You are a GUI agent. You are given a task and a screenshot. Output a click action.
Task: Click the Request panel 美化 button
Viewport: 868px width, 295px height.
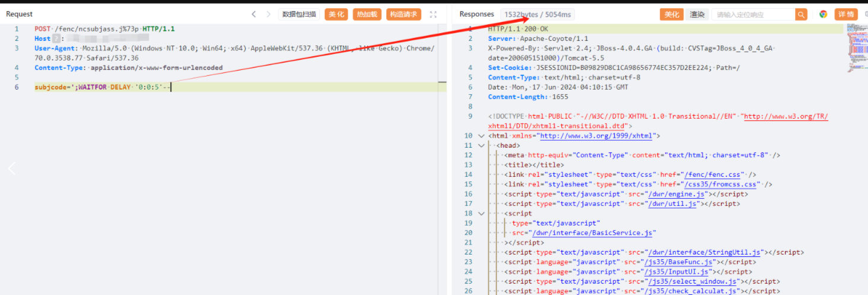pyautogui.click(x=336, y=14)
